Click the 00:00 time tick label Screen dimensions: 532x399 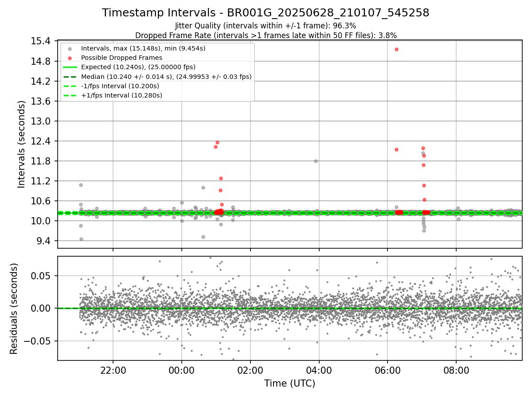coord(182,370)
